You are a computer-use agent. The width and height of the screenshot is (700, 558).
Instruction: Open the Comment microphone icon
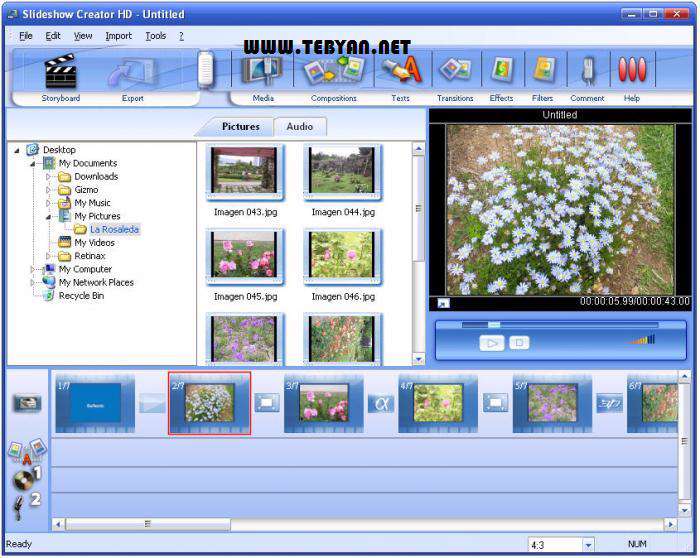point(588,71)
